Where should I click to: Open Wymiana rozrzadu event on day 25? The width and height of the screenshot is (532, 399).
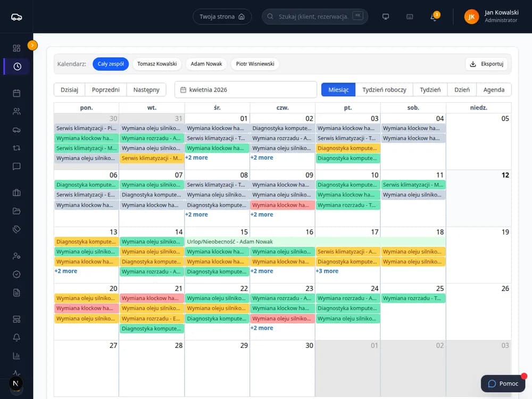point(413,298)
